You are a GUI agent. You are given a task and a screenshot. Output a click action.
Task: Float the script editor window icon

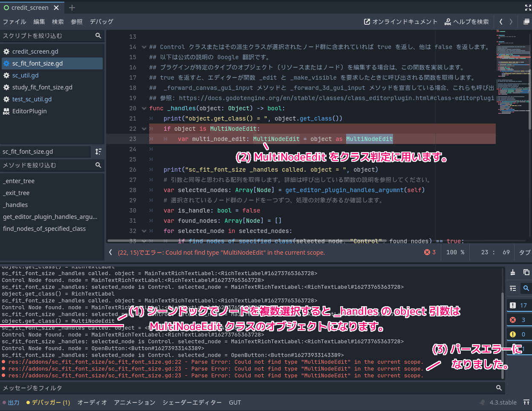pos(526,22)
